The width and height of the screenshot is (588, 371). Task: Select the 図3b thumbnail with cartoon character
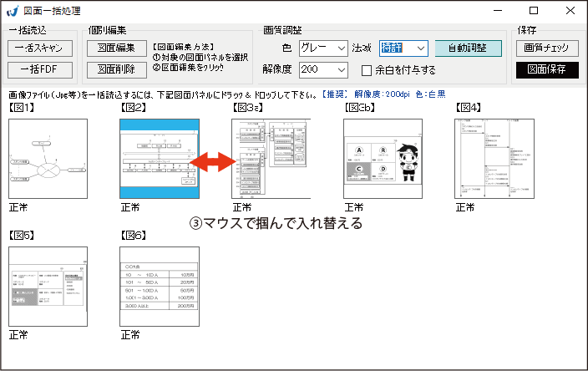pos(383,158)
